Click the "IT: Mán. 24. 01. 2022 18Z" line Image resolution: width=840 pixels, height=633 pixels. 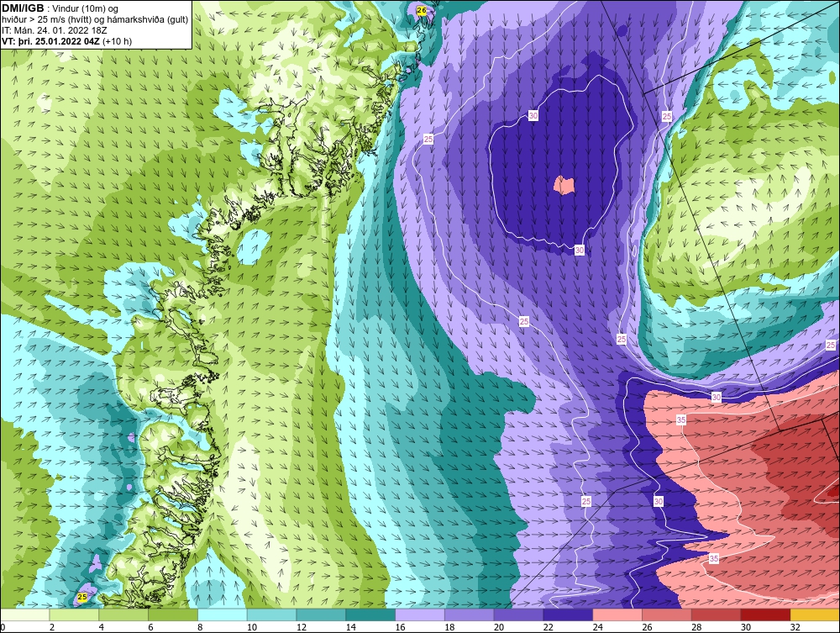coord(54,30)
